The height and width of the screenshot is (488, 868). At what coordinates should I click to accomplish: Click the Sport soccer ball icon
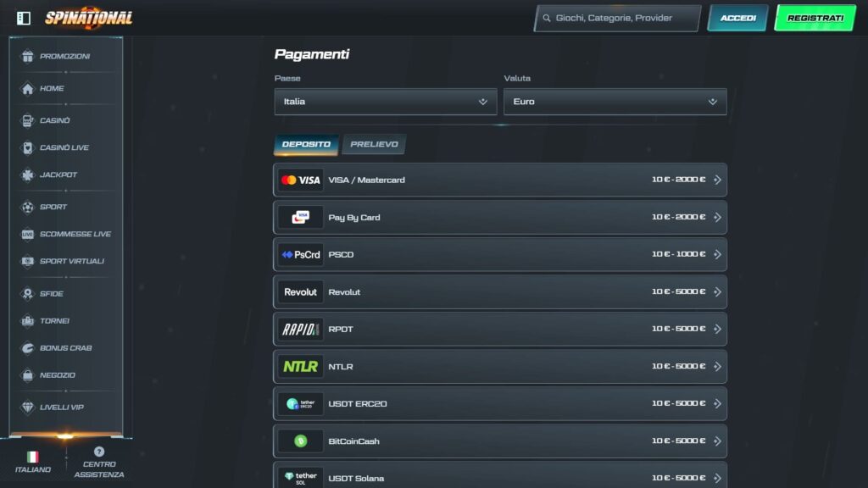click(x=27, y=207)
